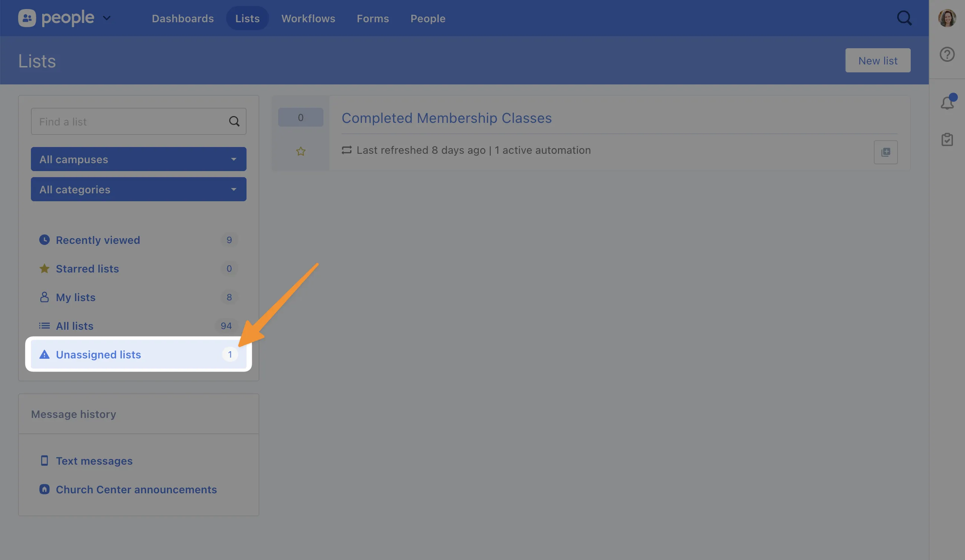Click the global search magnifier icon

point(904,18)
